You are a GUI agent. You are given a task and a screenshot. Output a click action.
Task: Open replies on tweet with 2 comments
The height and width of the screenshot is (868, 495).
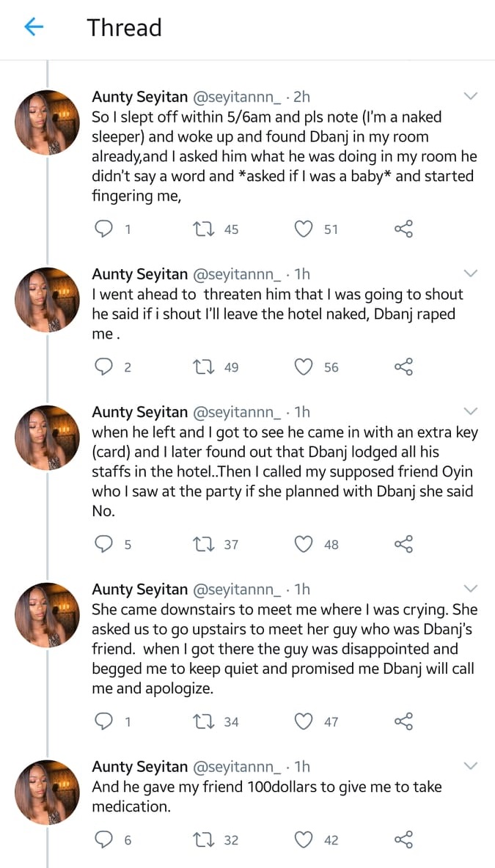(x=106, y=367)
